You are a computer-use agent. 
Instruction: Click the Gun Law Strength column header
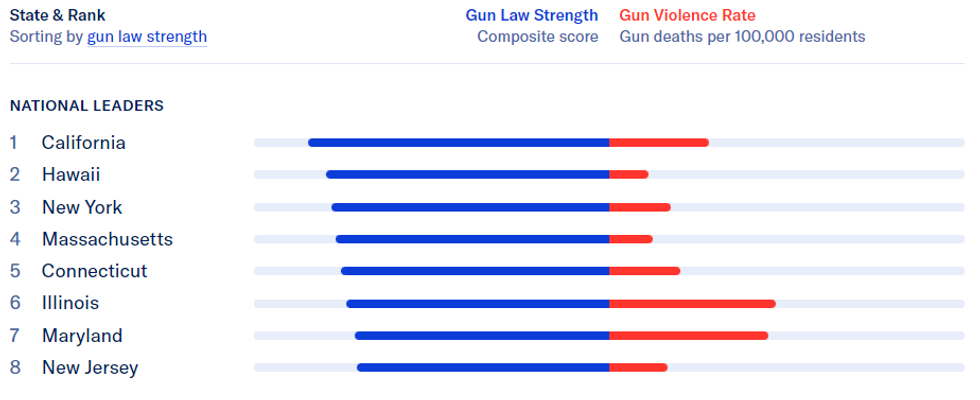click(x=532, y=15)
